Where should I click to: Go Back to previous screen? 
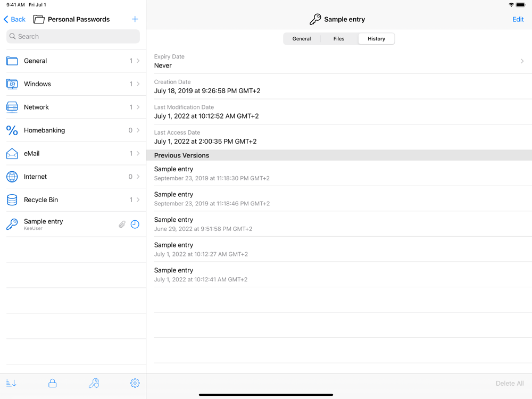coord(14,19)
